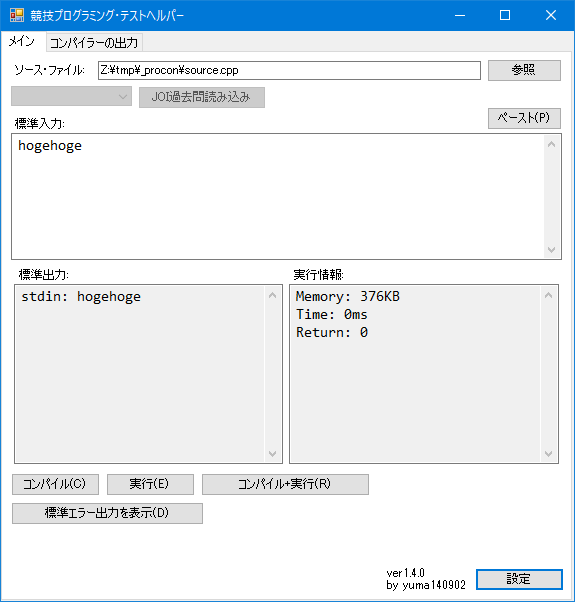Image resolution: width=575 pixels, height=602 pixels.
Task: Click the 'Return: 0' line
Action: tap(332, 332)
